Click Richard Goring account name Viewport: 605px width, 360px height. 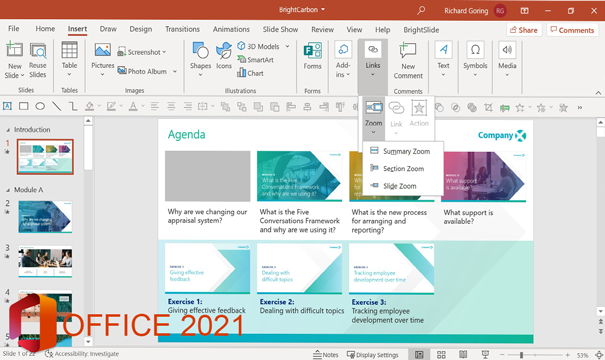point(466,11)
